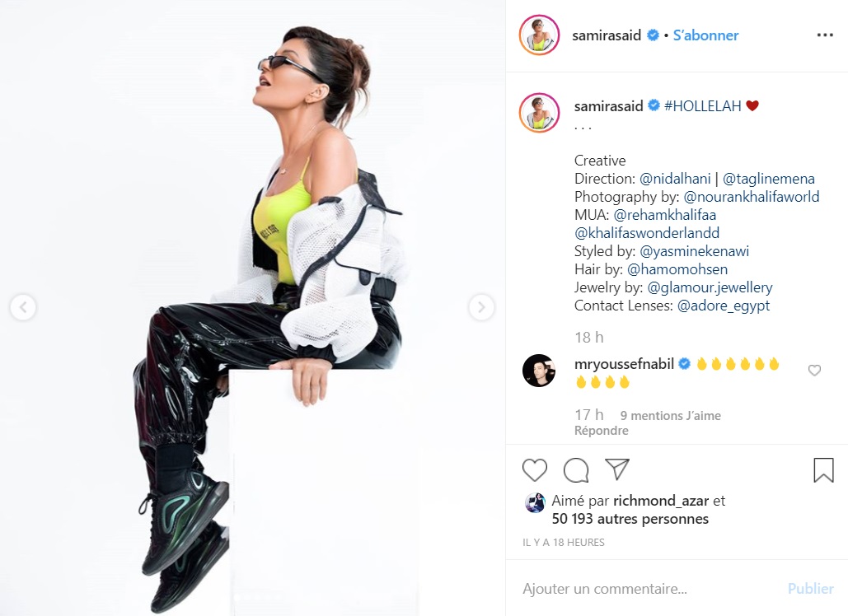848x616 pixels.
Task: Go to previous photo arrow
Action: point(23,307)
